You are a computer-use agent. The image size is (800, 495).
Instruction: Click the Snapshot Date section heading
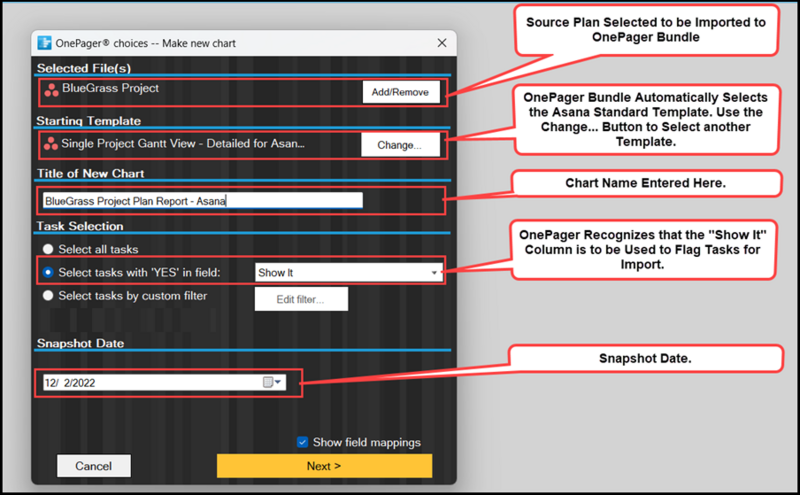(x=80, y=343)
